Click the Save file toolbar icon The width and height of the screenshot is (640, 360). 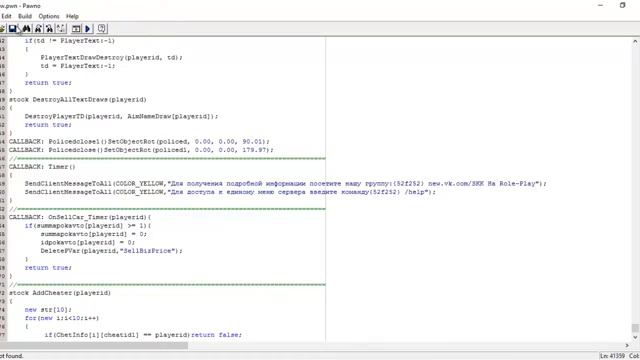point(13,29)
